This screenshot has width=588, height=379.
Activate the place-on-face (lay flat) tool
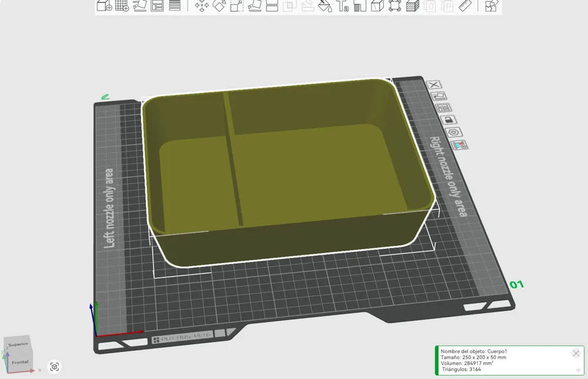(x=253, y=7)
